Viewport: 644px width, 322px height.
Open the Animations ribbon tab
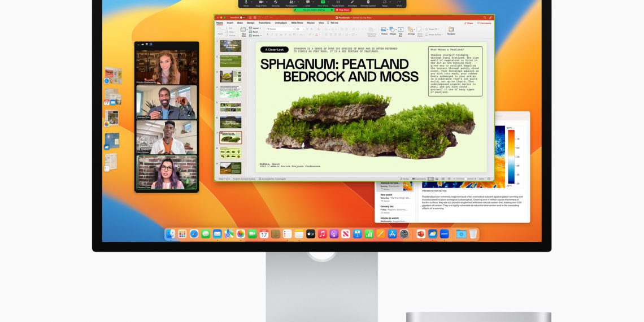[281, 23]
